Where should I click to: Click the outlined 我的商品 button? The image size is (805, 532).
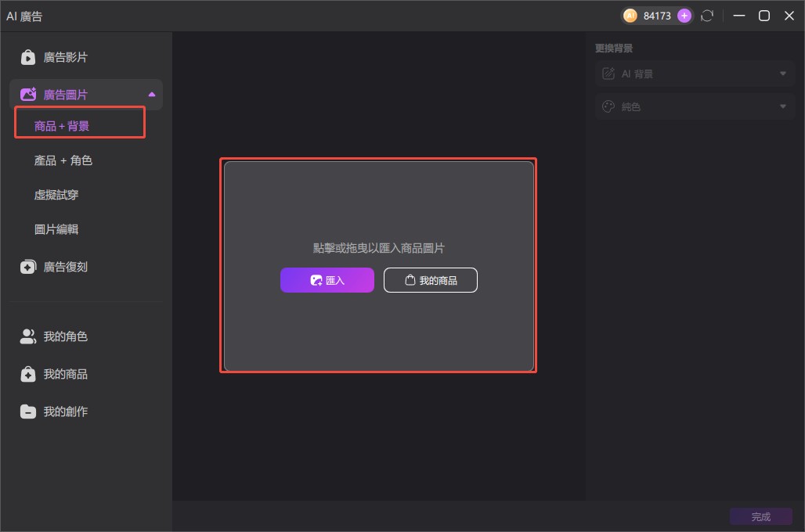[x=430, y=280]
